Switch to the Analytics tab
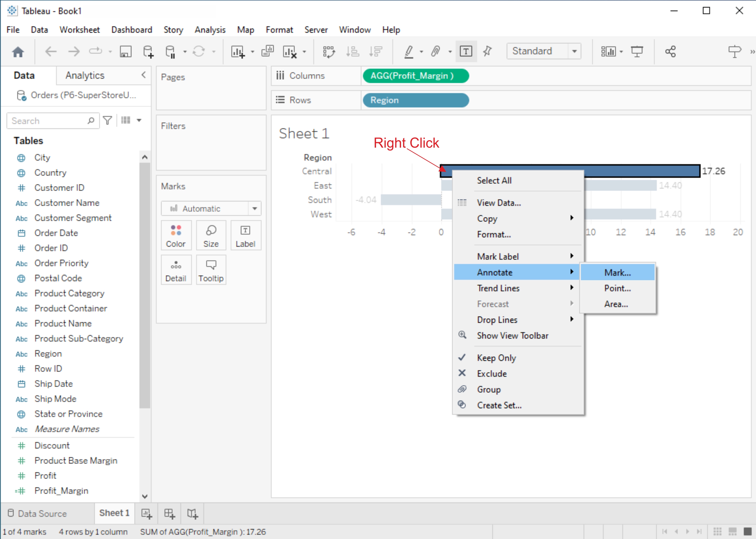756x539 pixels. 85,75
